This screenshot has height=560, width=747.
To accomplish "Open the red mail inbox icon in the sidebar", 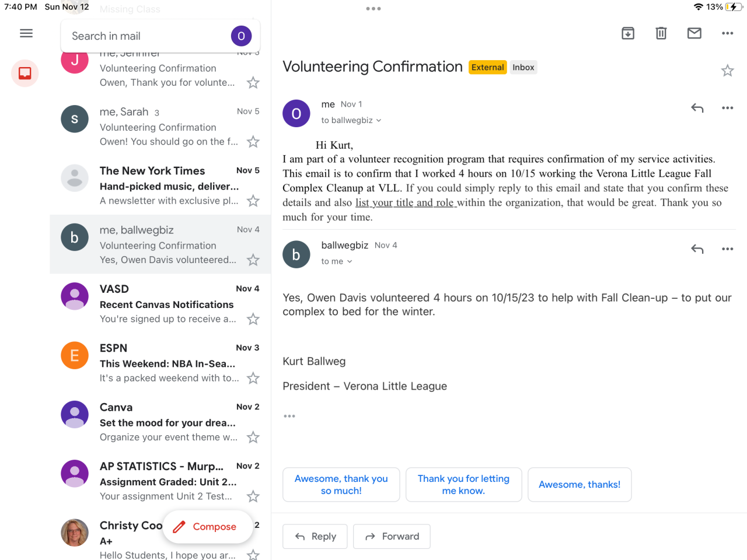I will click(x=25, y=73).
